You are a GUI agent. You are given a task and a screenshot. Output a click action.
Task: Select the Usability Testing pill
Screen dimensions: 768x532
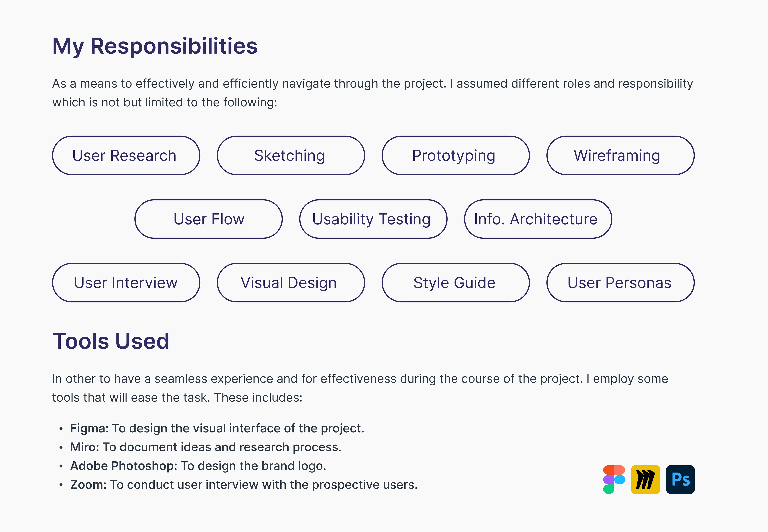point(373,219)
